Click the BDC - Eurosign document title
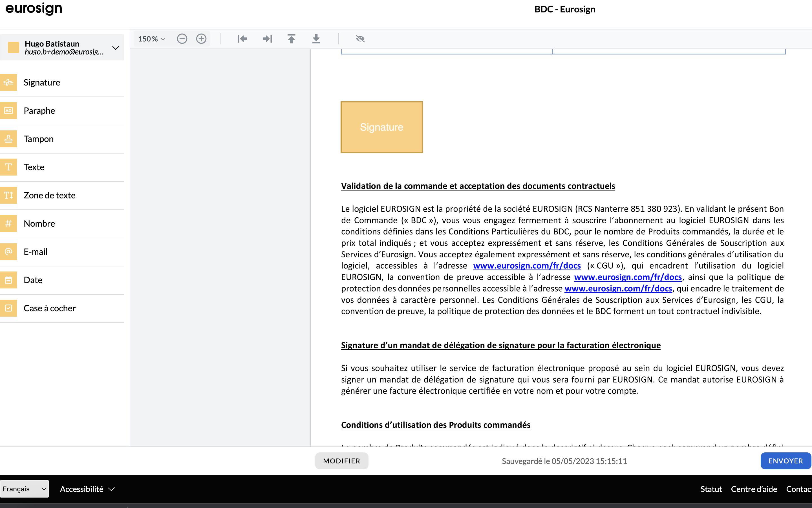Image resolution: width=812 pixels, height=508 pixels. [x=565, y=9]
